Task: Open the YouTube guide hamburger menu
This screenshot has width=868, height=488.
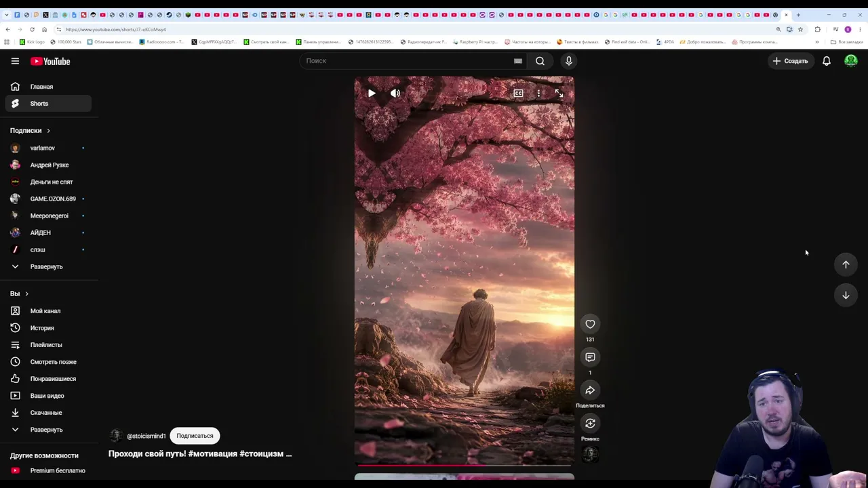Action: 15,61
